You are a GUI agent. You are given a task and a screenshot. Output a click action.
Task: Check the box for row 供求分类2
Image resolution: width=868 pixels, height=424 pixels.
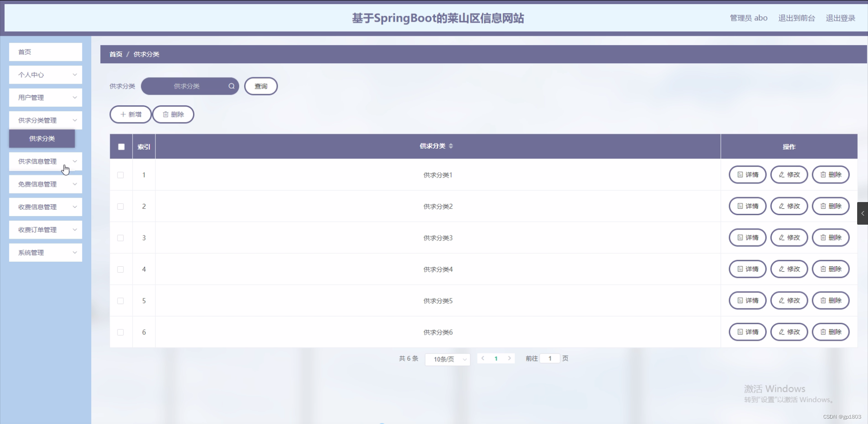(x=121, y=207)
